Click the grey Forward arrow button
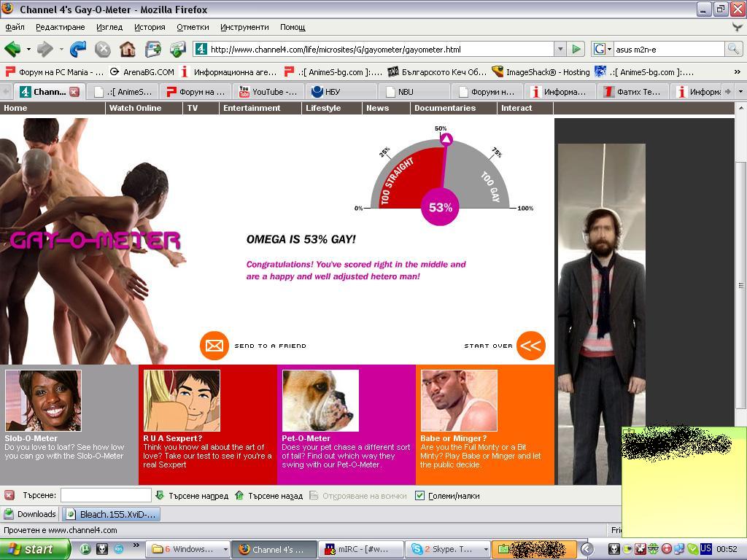747x560 pixels. 45,49
